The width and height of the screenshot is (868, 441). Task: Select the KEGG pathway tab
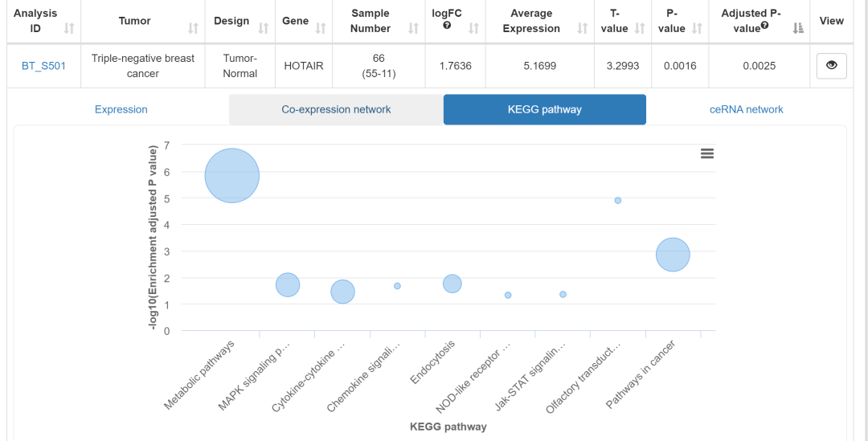(544, 109)
